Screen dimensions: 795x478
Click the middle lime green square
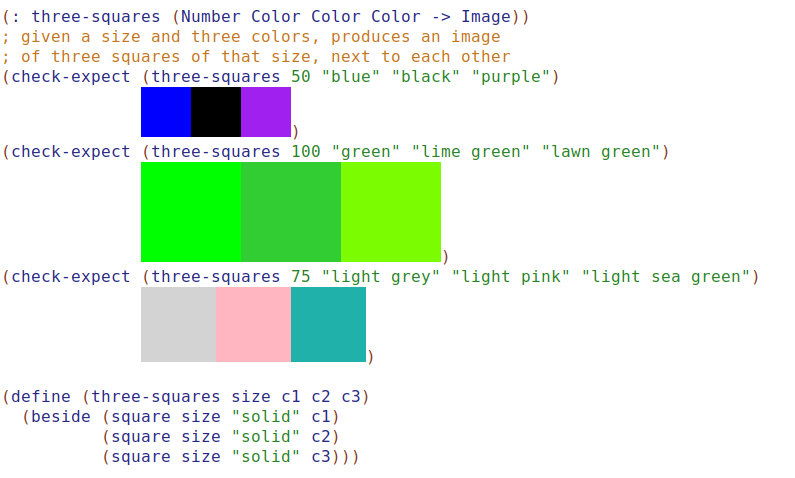(291, 212)
